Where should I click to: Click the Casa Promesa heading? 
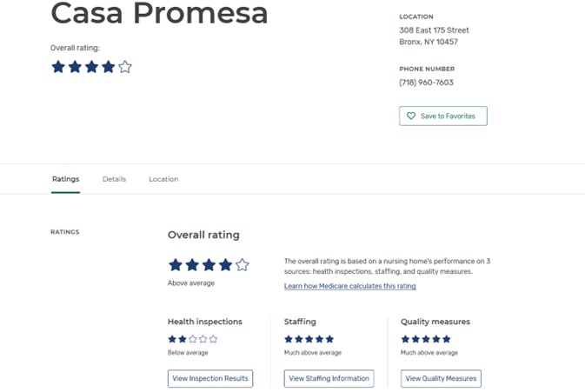pos(159,13)
